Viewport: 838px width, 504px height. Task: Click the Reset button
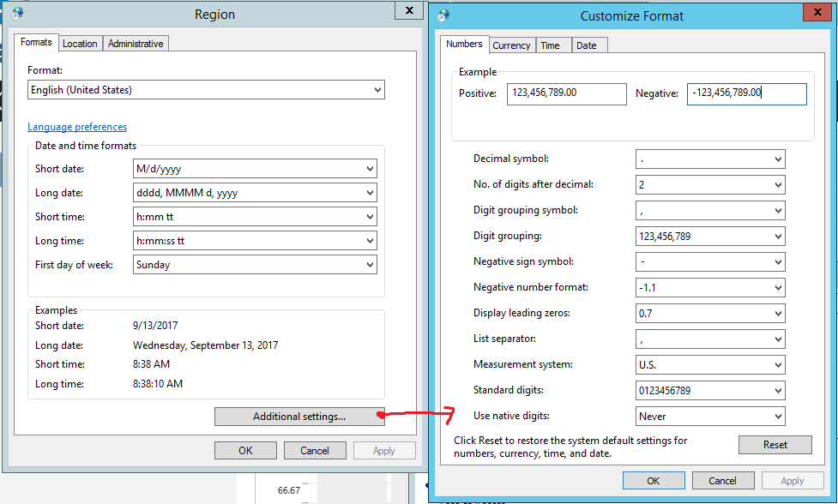point(775,445)
